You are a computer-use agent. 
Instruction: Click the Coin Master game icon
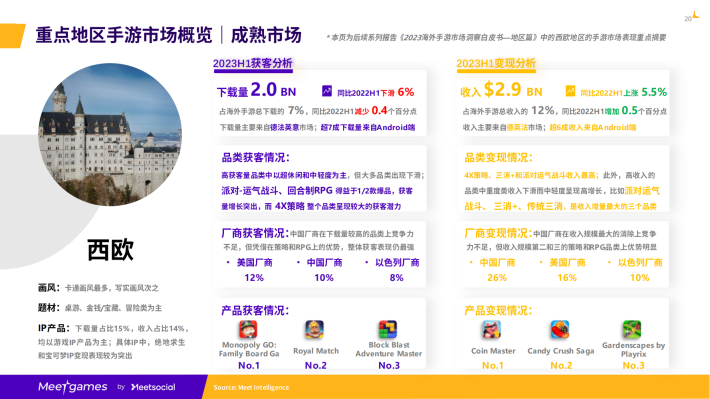click(492, 329)
